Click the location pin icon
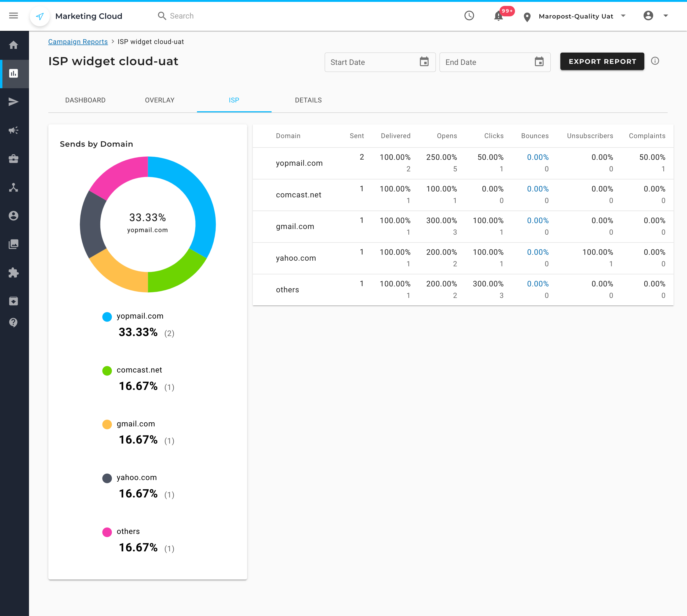The width and height of the screenshot is (687, 616). click(527, 17)
